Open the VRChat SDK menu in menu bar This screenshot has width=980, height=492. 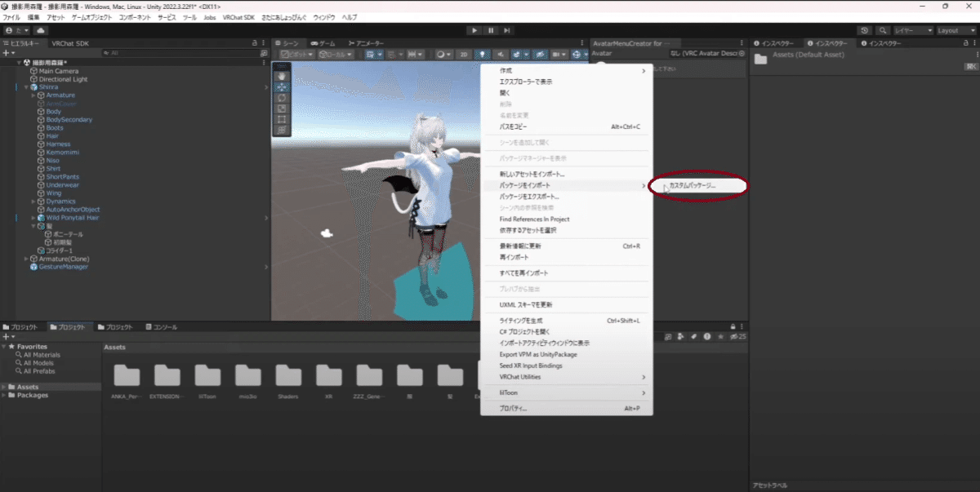click(240, 17)
